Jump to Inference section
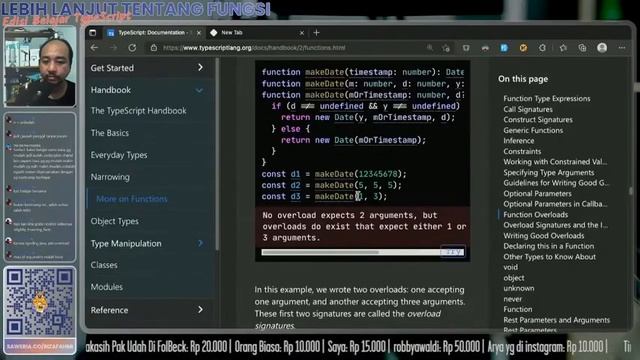This screenshot has width=640, height=360. (518, 141)
